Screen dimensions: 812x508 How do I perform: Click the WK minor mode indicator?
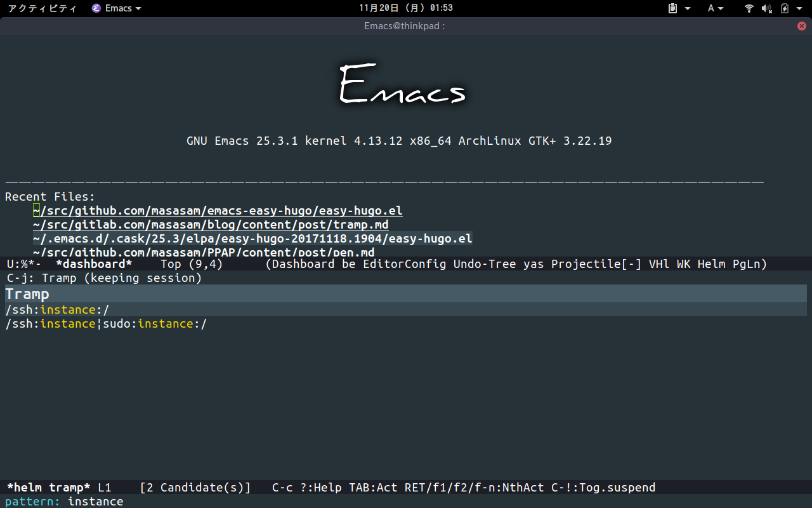pos(683,264)
